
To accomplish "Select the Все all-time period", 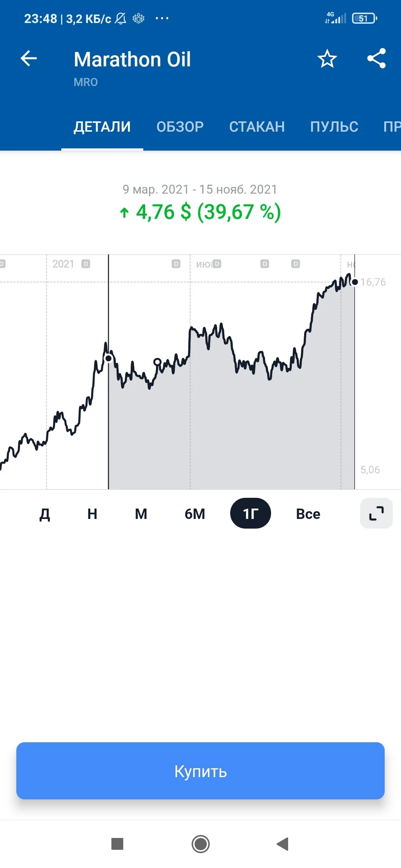I will (308, 514).
